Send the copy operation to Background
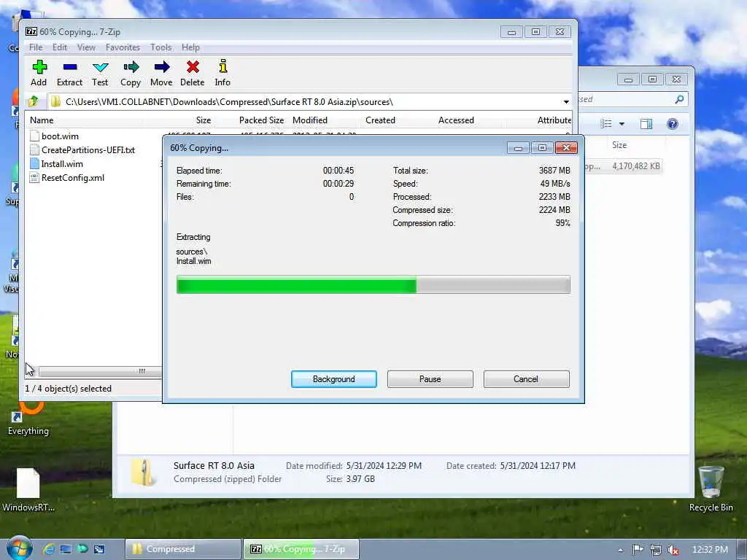Image resolution: width=747 pixels, height=560 pixels. point(334,379)
